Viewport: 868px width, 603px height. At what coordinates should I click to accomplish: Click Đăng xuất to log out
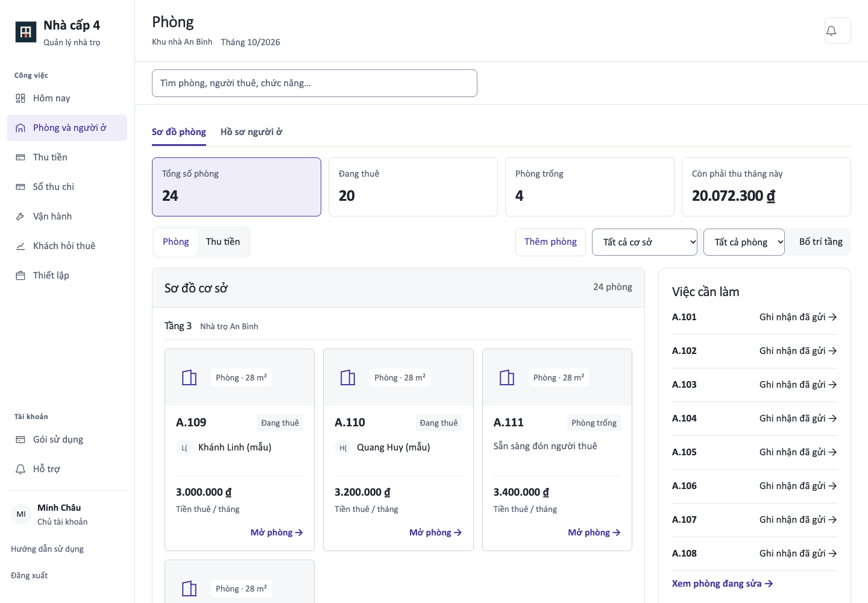pos(29,575)
